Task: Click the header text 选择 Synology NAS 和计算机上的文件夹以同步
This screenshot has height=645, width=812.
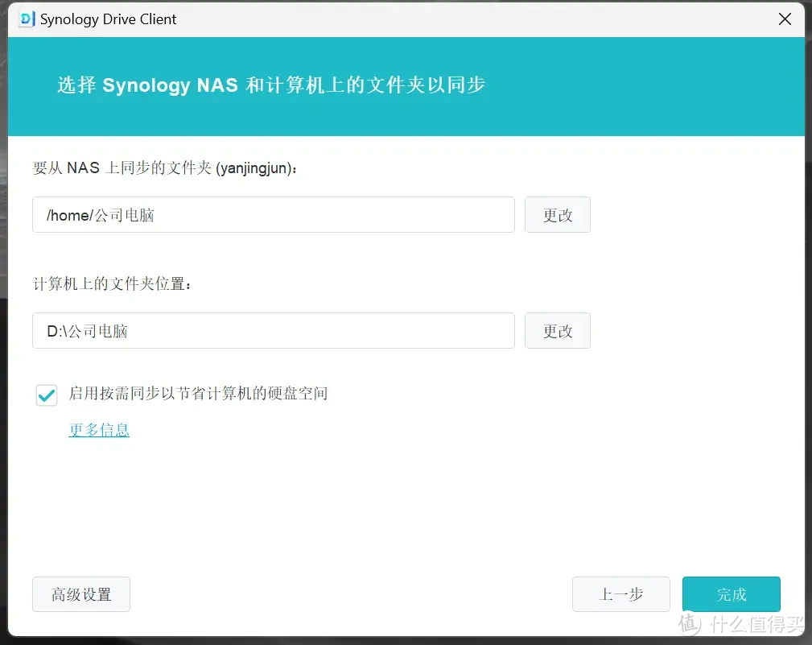Action: click(x=271, y=85)
